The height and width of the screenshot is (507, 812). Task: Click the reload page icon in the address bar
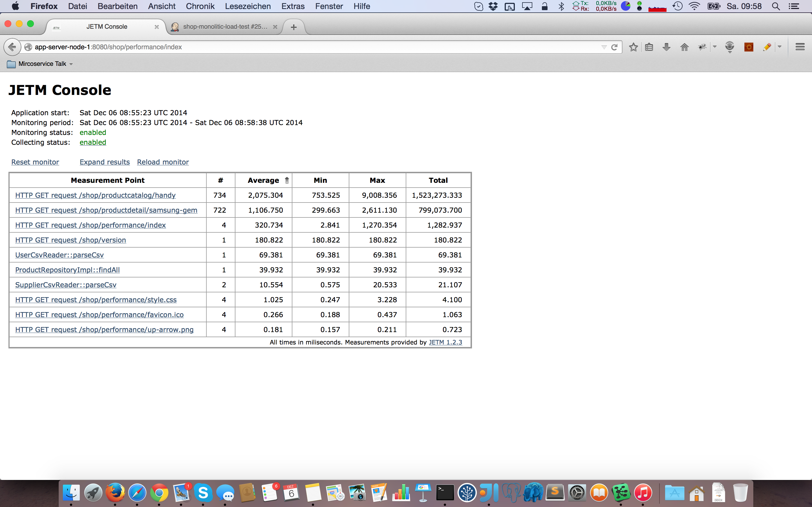(x=614, y=47)
